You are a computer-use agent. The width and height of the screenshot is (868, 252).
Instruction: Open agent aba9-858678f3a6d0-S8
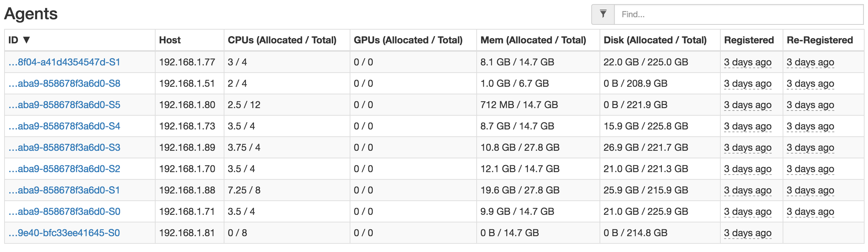pyautogui.click(x=64, y=84)
